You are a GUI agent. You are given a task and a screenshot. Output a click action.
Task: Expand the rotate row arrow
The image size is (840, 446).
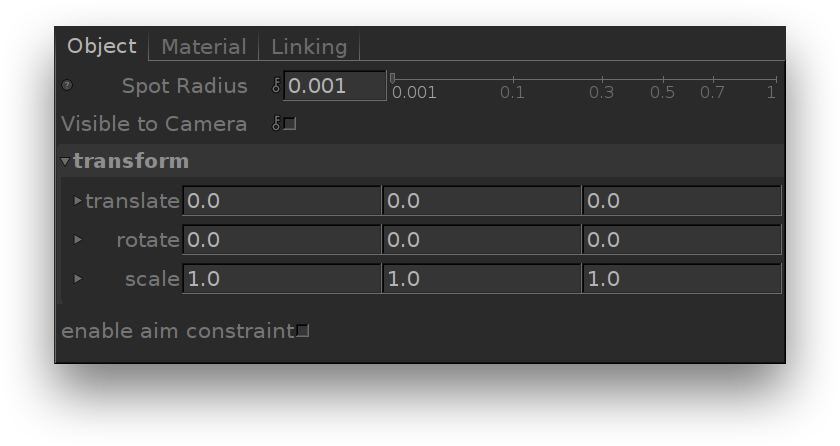(78, 240)
